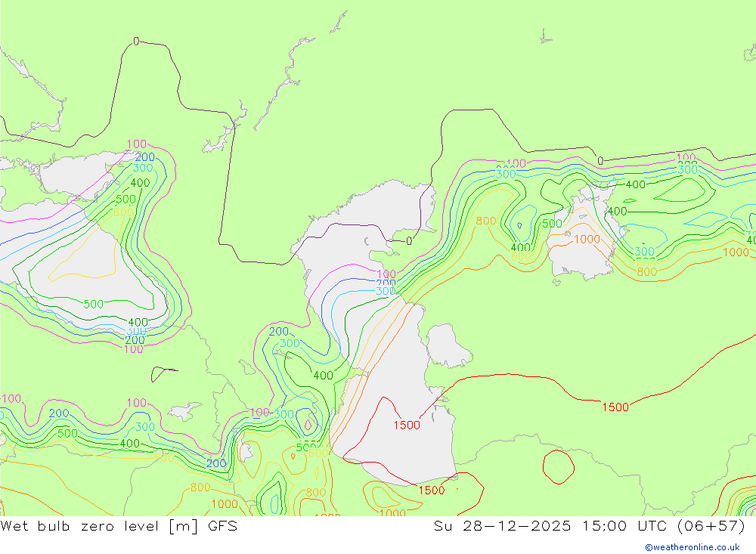The width and height of the screenshot is (756, 554).
Task: Click the "Wet bulb zero level [m] GFS" title
Action: click(x=119, y=525)
